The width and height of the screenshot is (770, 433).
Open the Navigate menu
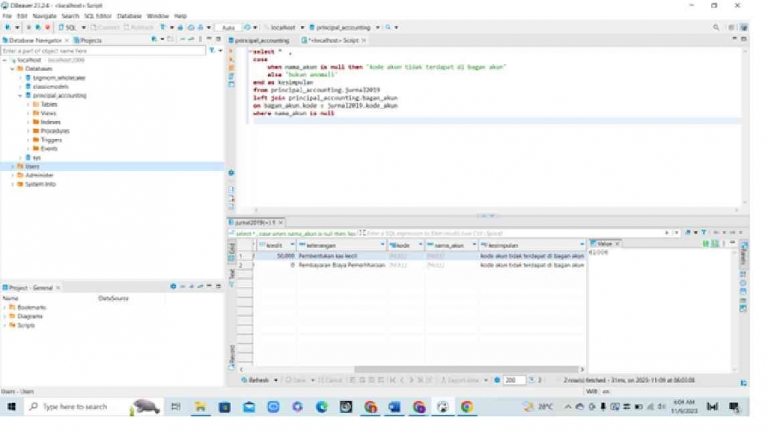(45, 16)
